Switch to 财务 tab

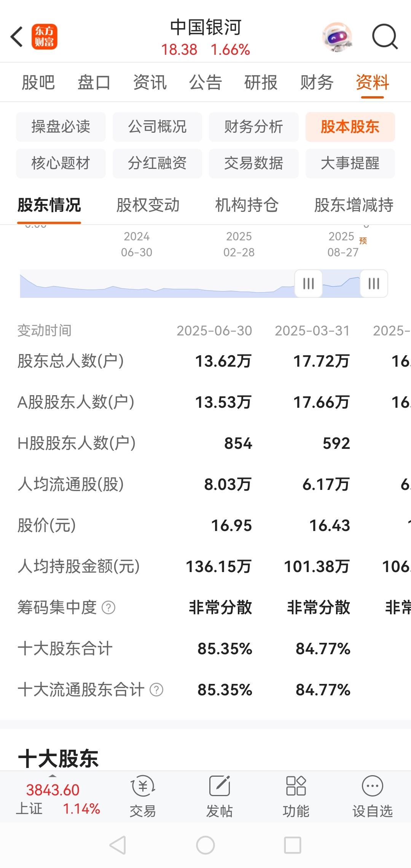coord(317,83)
